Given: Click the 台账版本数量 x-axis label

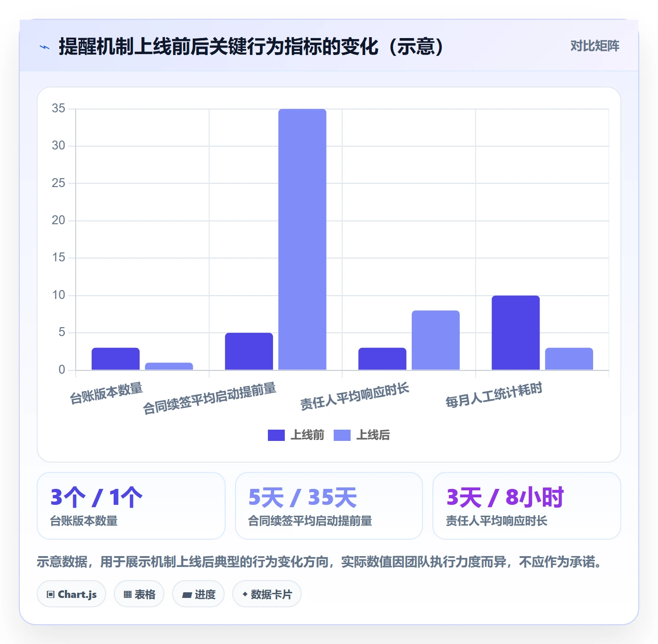Looking at the screenshot, I should [x=106, y=393].
